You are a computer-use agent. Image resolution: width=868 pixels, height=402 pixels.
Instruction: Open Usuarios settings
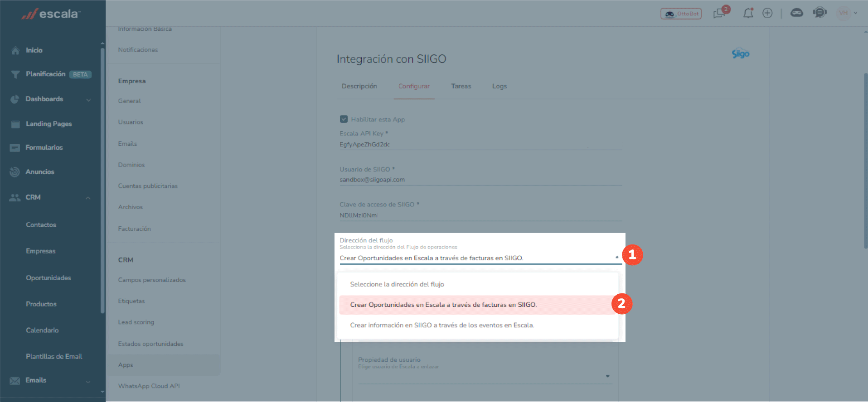tap(131, 122)
